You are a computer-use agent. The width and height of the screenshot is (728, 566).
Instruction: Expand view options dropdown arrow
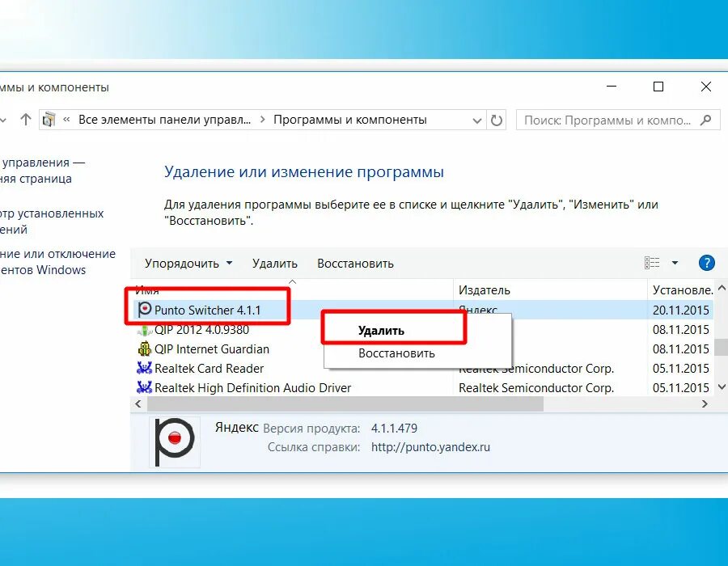click(675, 263)
